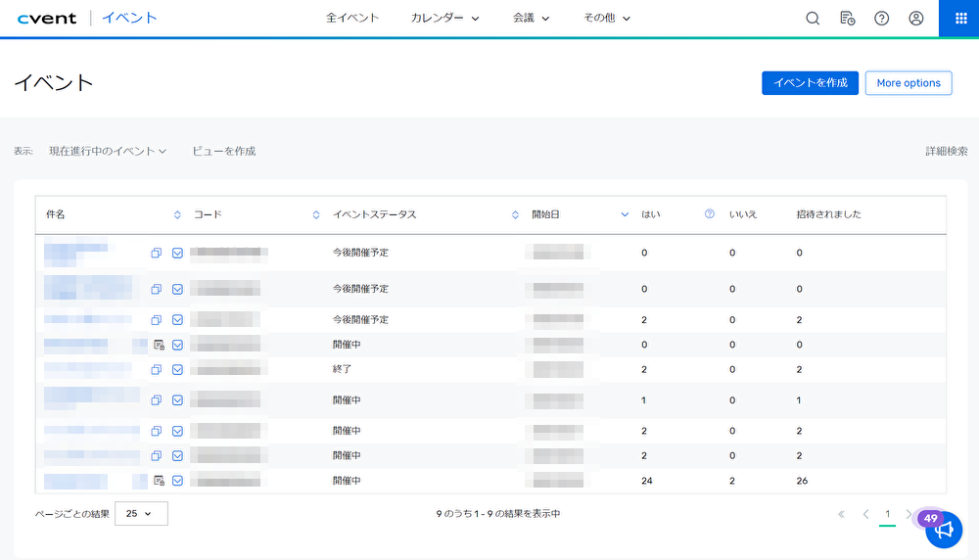Click the 2 value in いいえ column

point(731,481)
